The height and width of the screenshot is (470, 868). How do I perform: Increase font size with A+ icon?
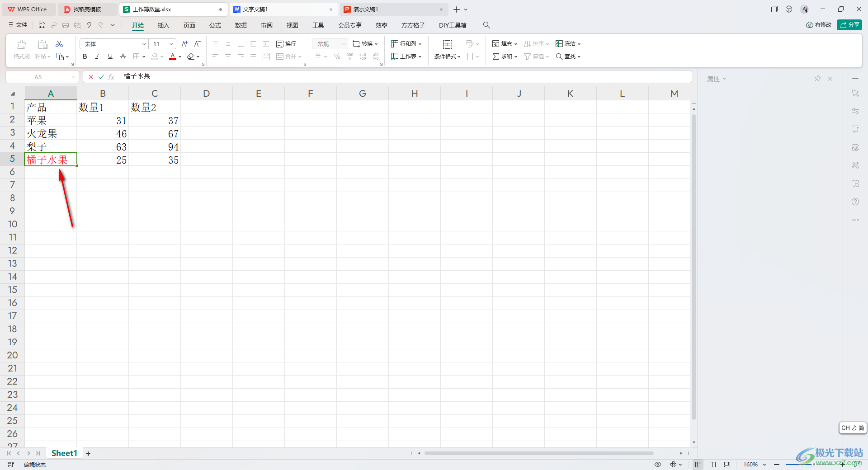click(x=184, y=44)
